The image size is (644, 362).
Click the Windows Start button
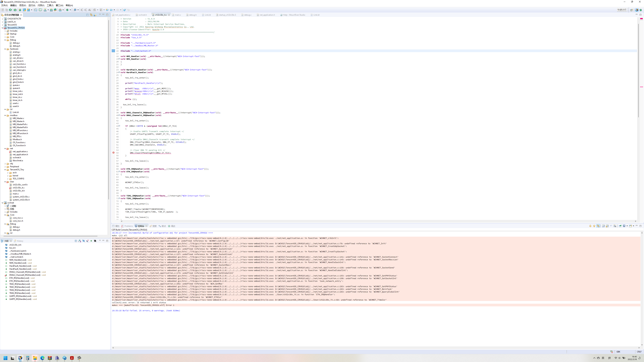6,358
